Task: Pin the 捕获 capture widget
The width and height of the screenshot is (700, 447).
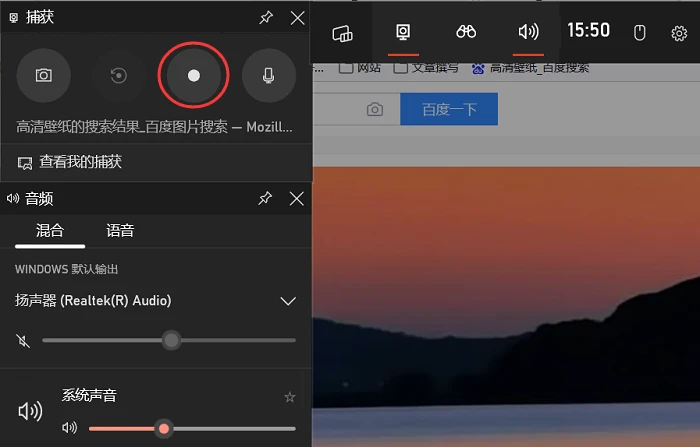Action: tap(266, 18)
